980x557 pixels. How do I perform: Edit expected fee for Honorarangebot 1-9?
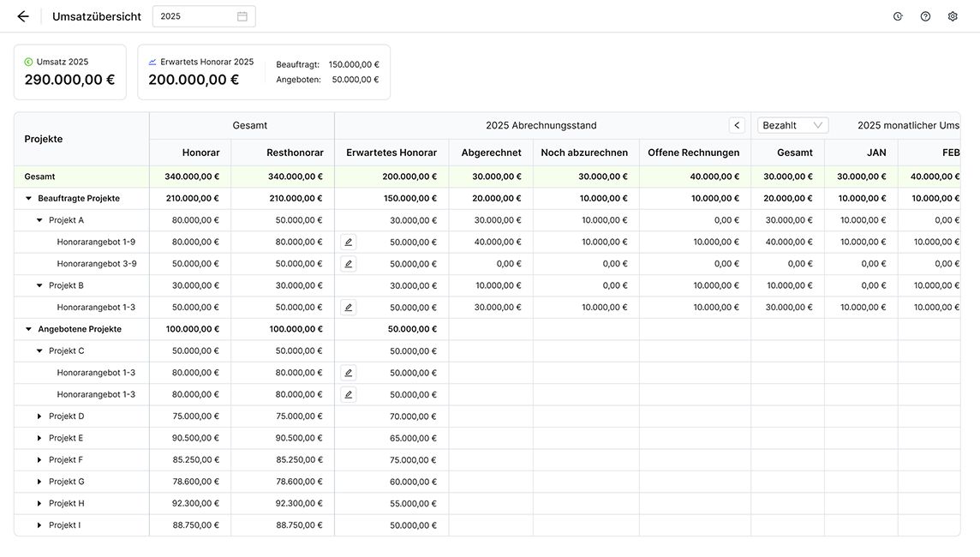[x=349, y=243]
